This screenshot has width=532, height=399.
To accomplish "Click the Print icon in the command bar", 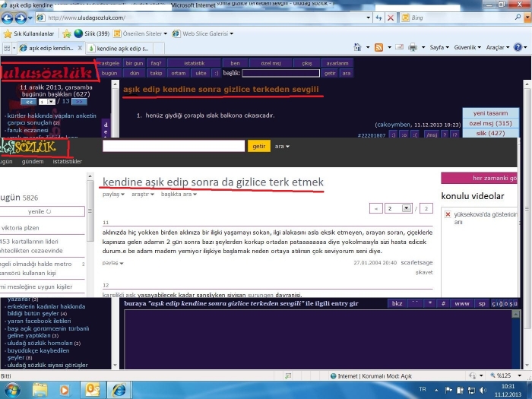I will (413, 47).
